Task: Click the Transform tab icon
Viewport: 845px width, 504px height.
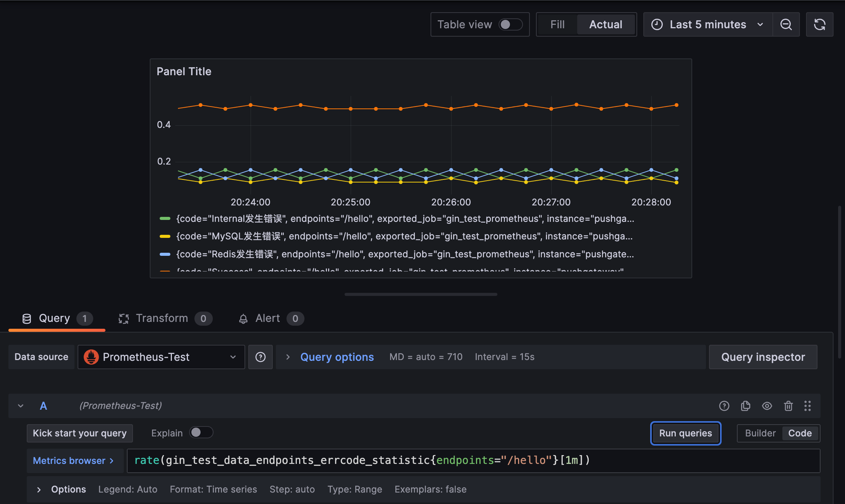Action: [123, 318]
